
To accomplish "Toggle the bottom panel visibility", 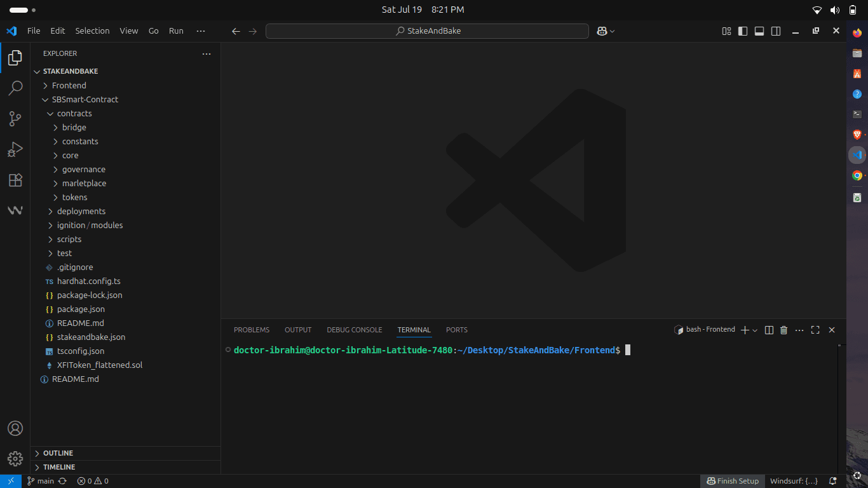I will click(x=759, y=31).
